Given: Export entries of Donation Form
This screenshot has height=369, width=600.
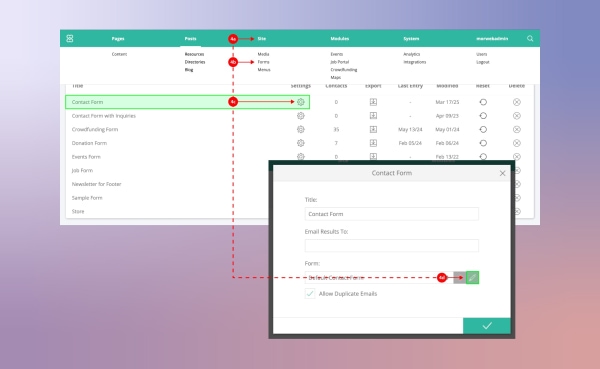Looking at the screenshot, I should [373, 143].
